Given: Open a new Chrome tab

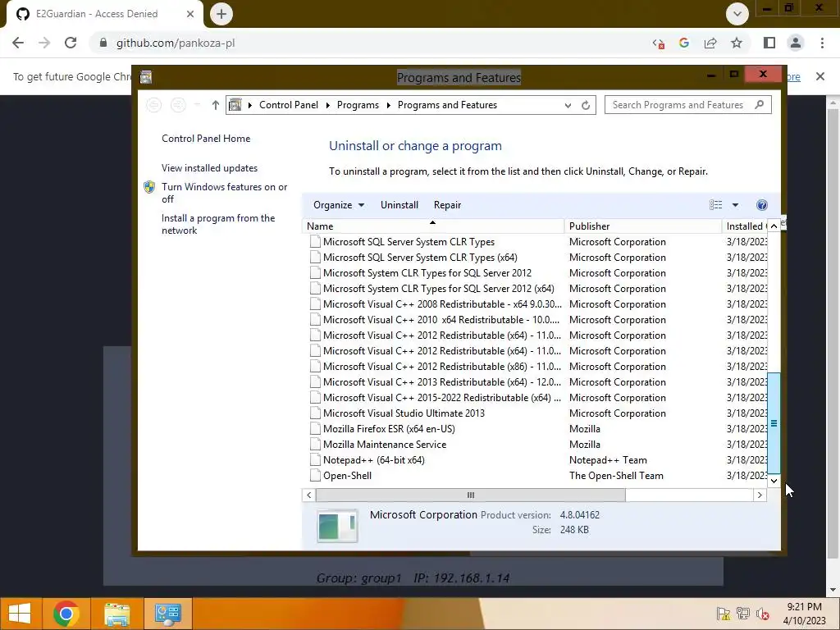Looking at the screenshot, I should pos(221,14).
